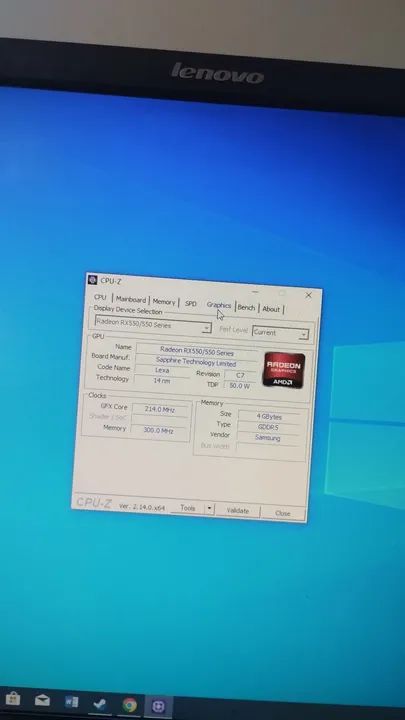Open the Memory tab
This screenshot has width=405, height=720.
point(164,302)
